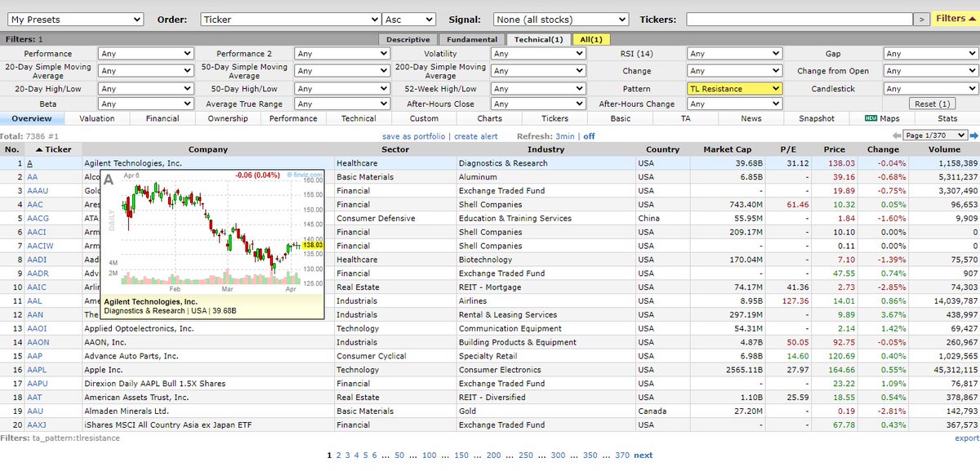This screenshot has height=471, width=980.
Task: Click the arrow button next to Tickers field
Action: click(921, 19)
